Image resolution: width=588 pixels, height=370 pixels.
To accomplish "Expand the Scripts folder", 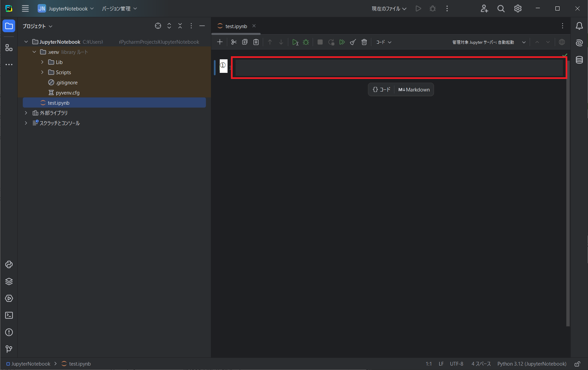I will click(42, 72).
